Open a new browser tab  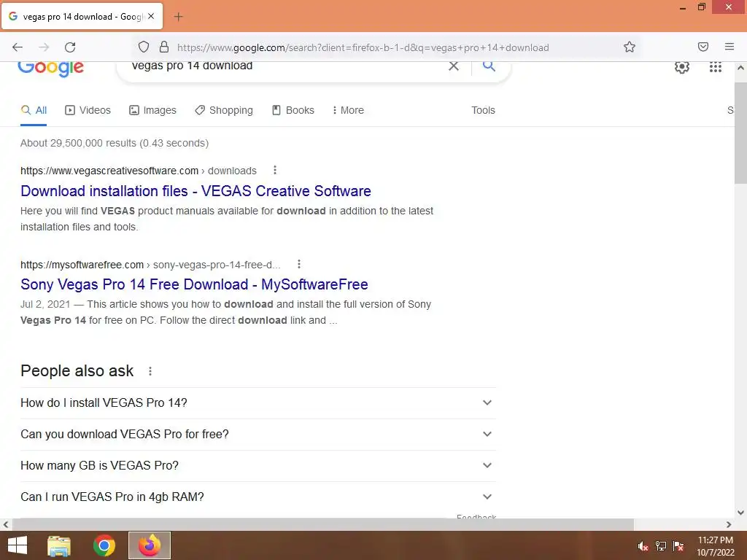tap(178, 17)
